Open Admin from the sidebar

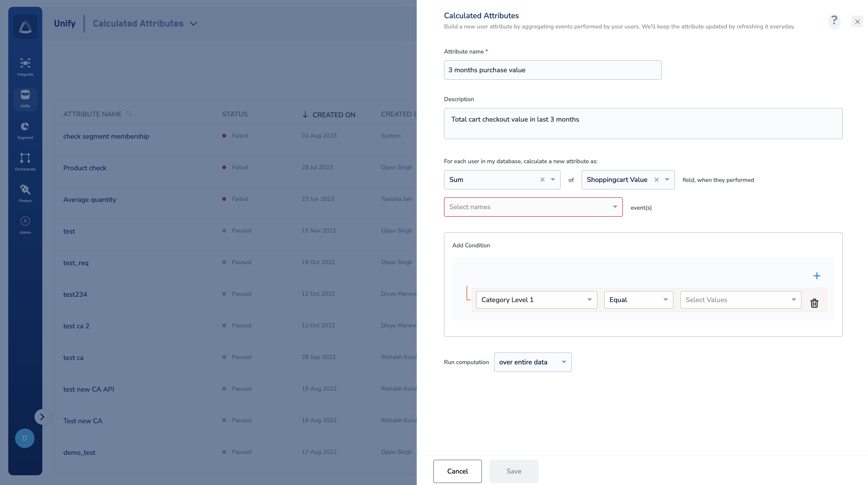[x=25, y=225]
